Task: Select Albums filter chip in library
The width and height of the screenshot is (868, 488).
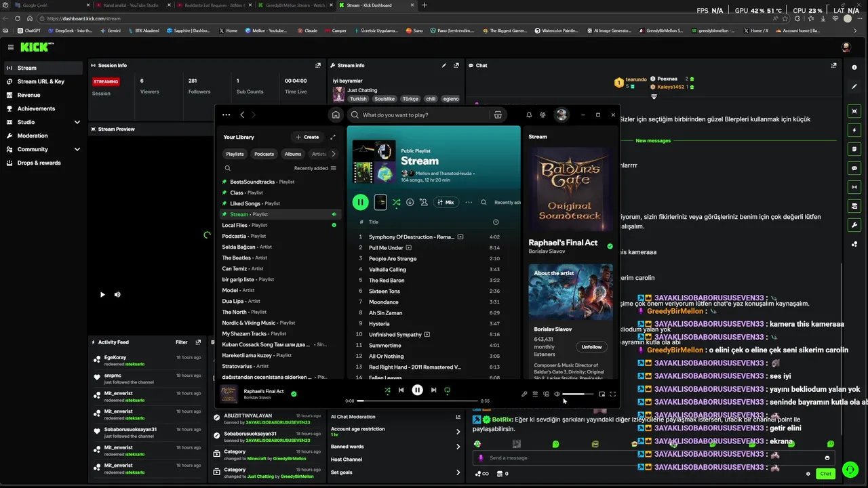Action: coord(293,154)
